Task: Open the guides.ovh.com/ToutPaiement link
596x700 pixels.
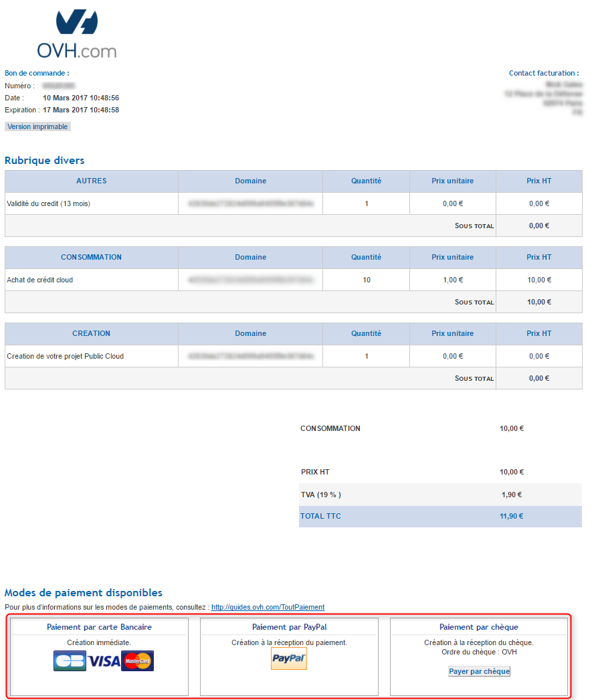Action: point(268,607)
